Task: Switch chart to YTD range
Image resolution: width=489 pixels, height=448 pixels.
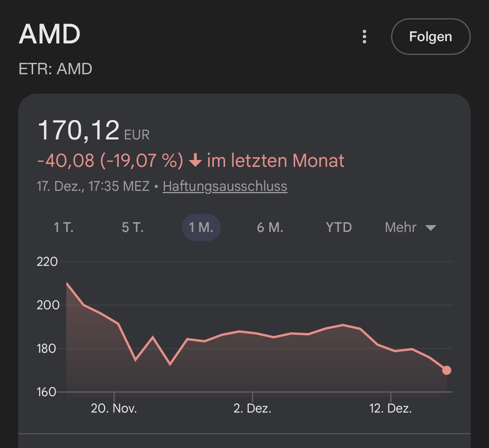Action: click(x=339, y=227)
